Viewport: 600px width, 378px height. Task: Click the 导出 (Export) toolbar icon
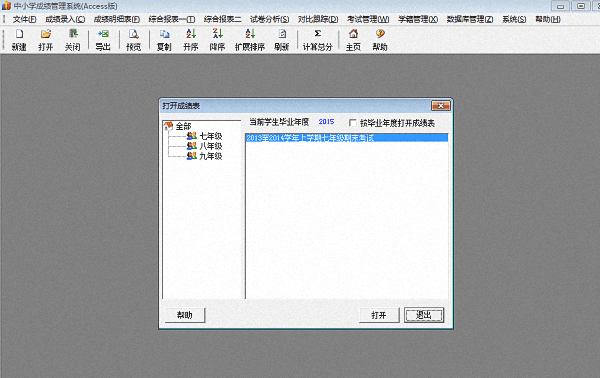click(x=103, y=39)
